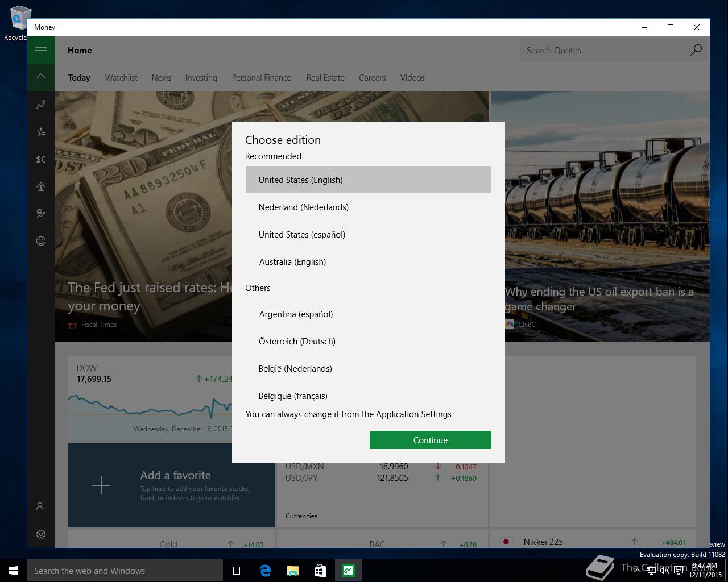Image resolution: width=728 pixels, height=582 pixels.
Task: Go to Home via sidebar house icon
Action: [x=41, y=77]
